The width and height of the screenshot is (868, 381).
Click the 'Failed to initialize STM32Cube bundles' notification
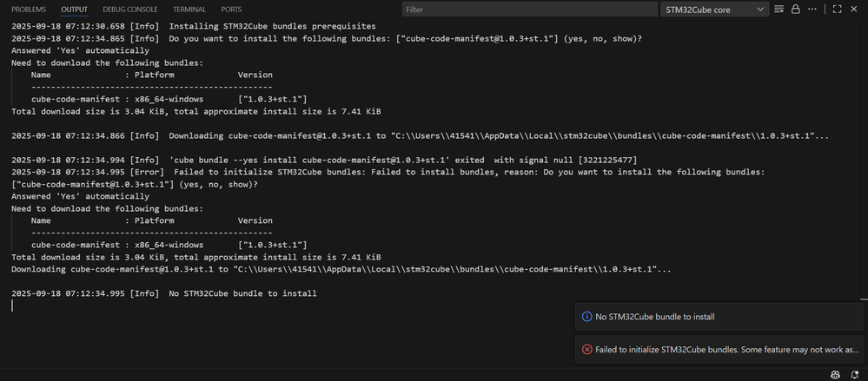719,350
